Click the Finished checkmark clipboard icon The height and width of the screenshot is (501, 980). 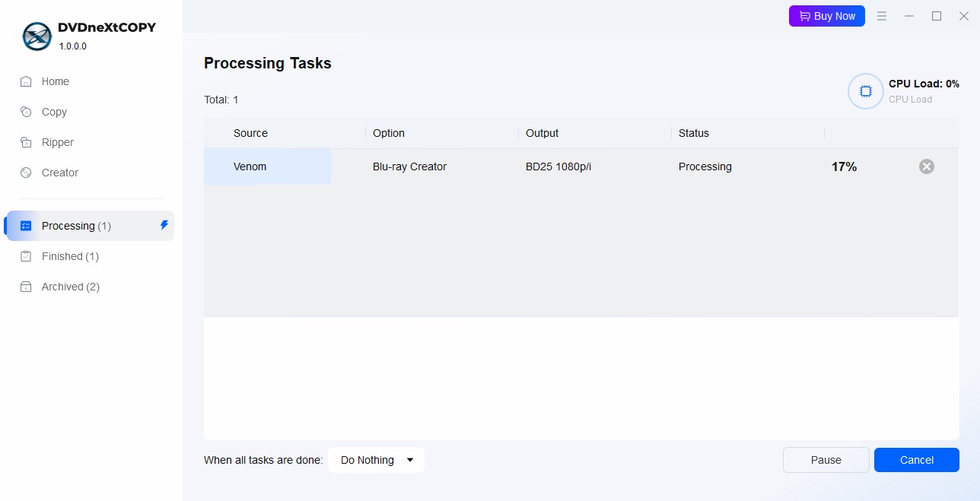click(x=26, y=256)
